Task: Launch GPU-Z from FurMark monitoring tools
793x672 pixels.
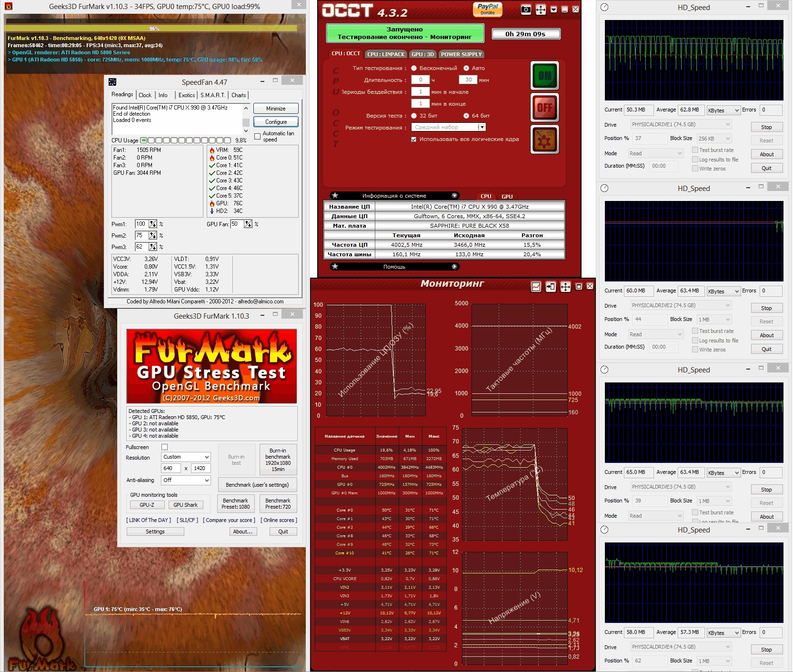Action: click(147, 505)
